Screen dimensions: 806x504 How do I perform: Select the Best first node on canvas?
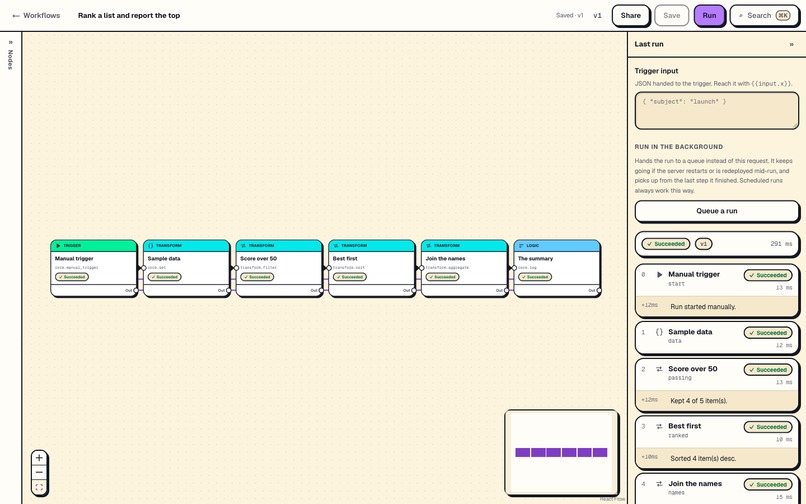372,268
